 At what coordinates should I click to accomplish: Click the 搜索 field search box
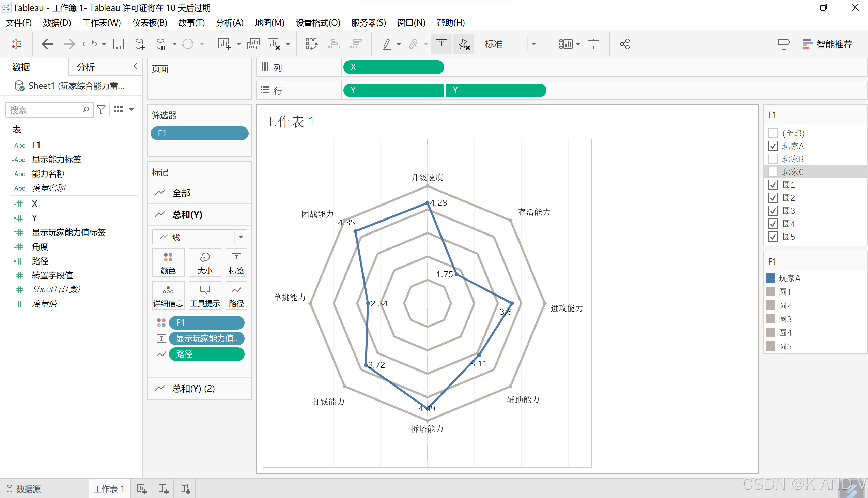coord(44,110)
